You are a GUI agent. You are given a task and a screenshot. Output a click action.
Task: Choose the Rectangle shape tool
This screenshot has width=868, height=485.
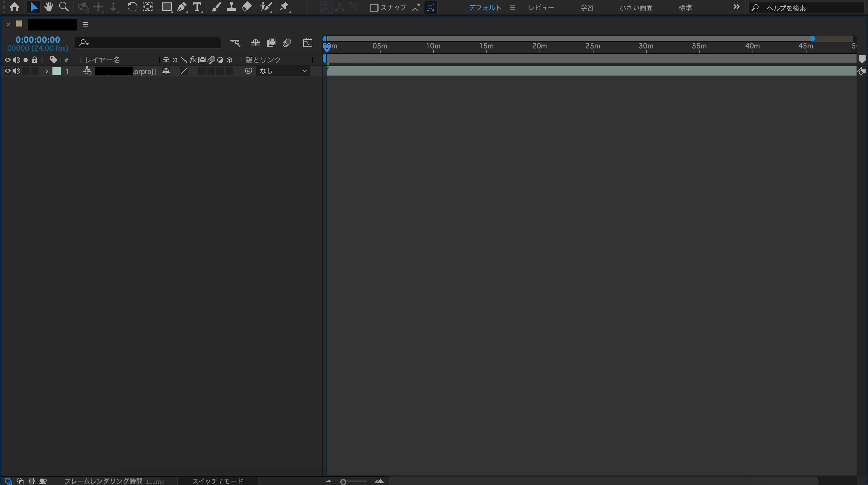click(x=166, y=7)
